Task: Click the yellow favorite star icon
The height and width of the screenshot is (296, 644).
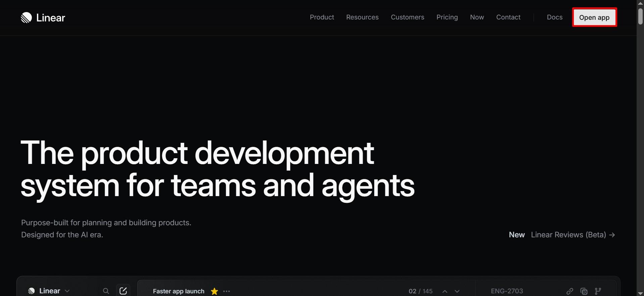Action: click(214, 291)
